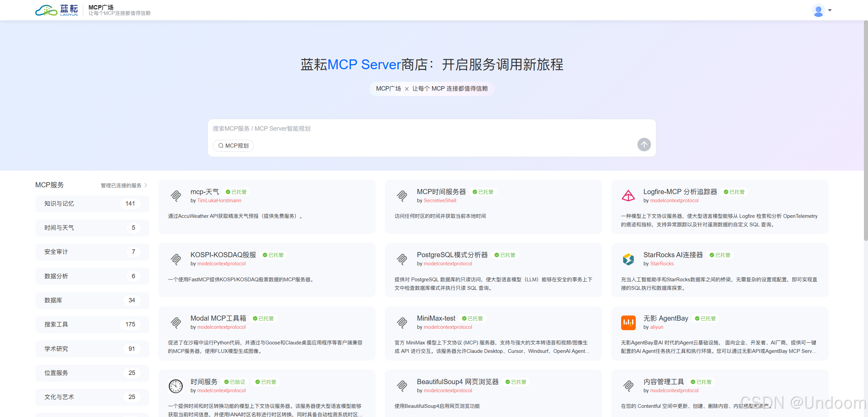Click the MCP广场 header title
The height and width of the screenshot is (417, 868).
click(x=101, y=7)
